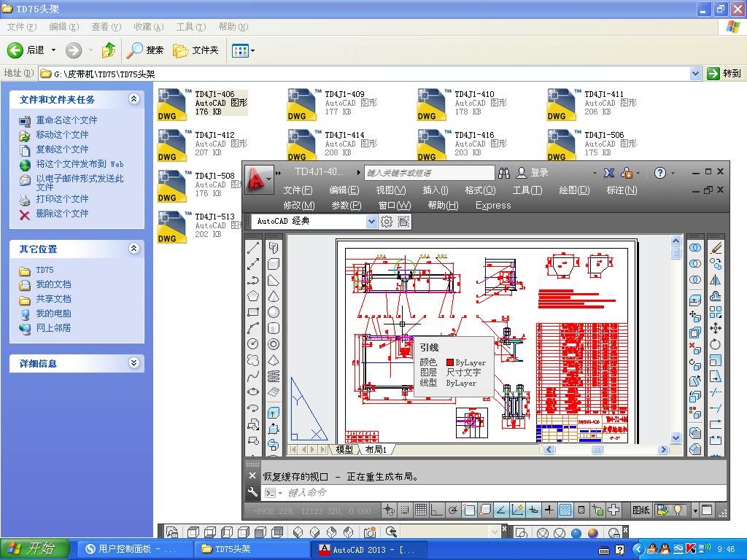747x560 pixels.
Task: Select the Box tool in the Modeling toolbar
Action: (x=274, y=265)
